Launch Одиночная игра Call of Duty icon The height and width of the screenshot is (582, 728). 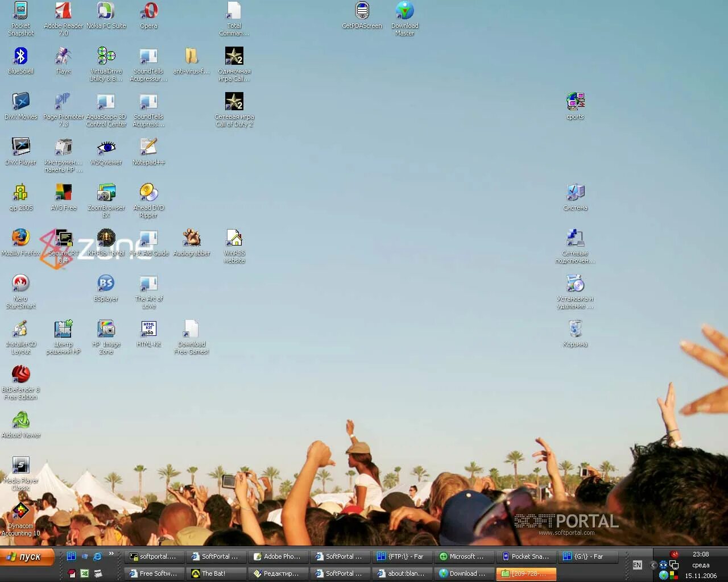click(234, 64)
